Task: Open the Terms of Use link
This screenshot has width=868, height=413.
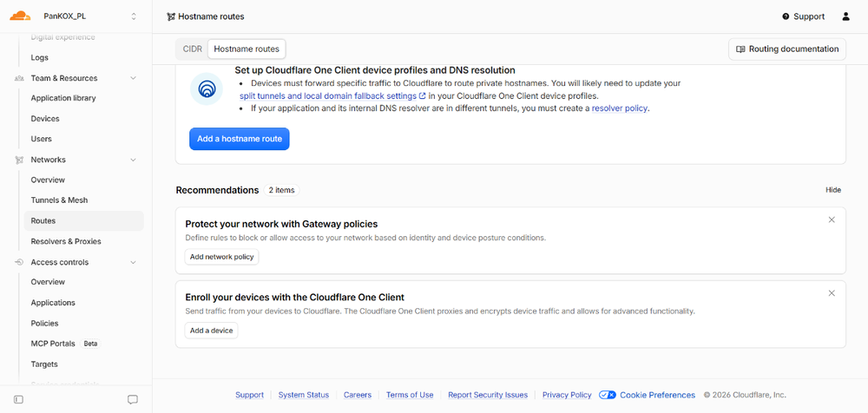Action: [x=410, y=395]
